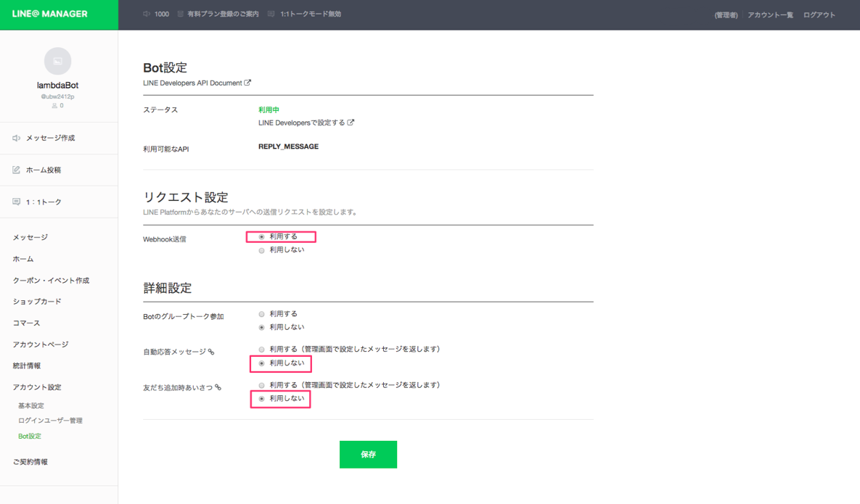Open 統計情報 in sidebar

tap(27, 365)
